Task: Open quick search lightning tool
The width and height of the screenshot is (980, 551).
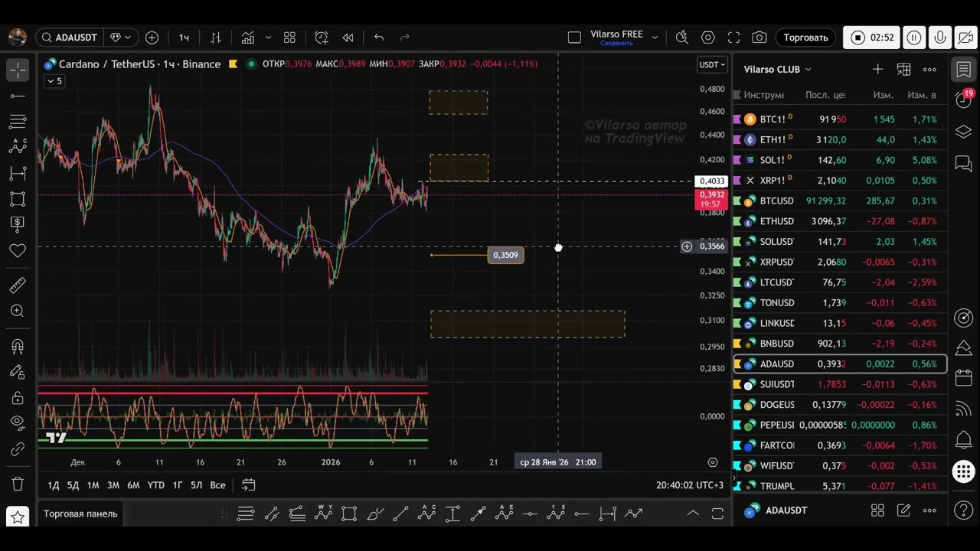Action: click(x=681, y=37)
